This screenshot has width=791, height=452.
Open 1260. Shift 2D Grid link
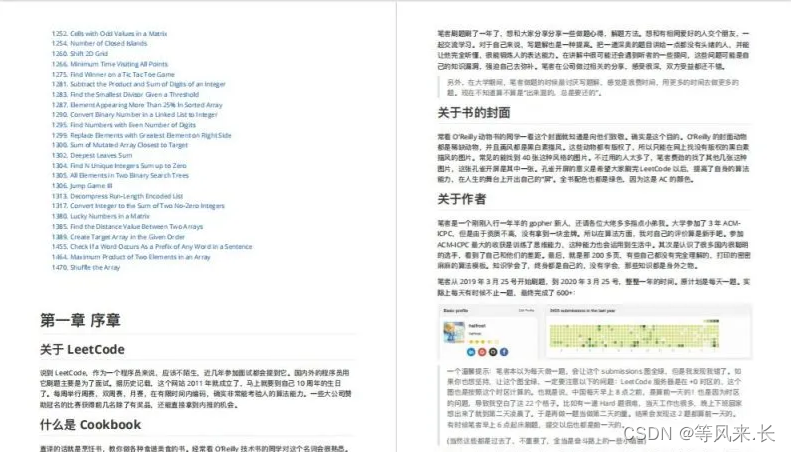(x=80, y=53)
